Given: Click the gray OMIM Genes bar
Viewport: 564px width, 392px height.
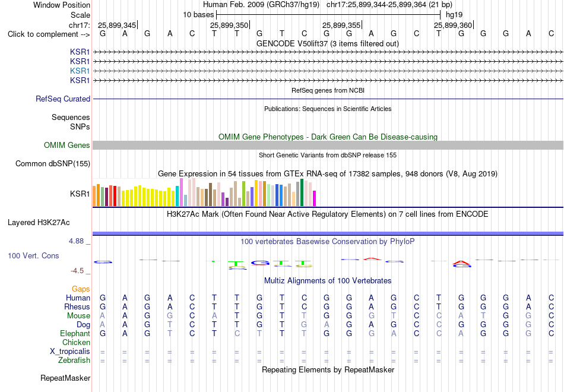Looking at the screenshot, I should tap(328, 145).
